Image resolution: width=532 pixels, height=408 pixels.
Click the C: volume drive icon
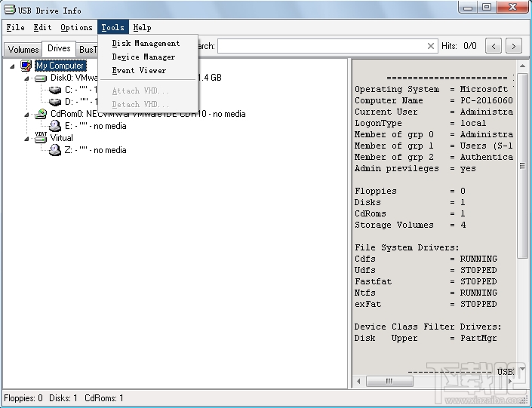pos(54,90)
